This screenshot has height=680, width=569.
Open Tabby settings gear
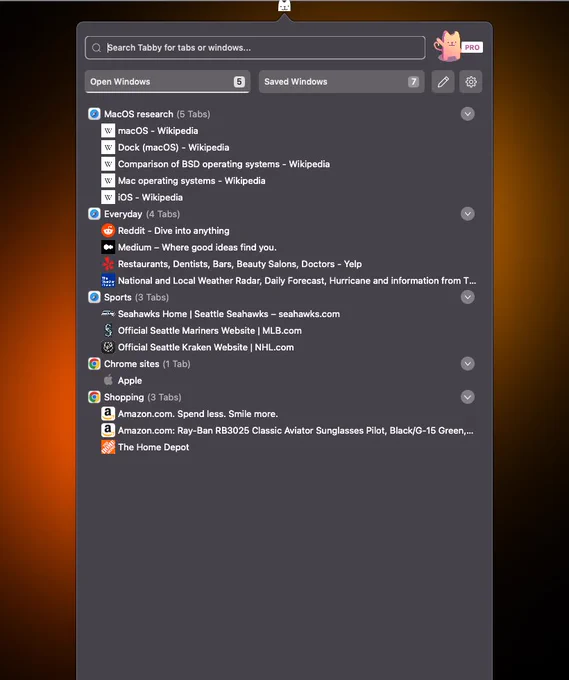471,82
